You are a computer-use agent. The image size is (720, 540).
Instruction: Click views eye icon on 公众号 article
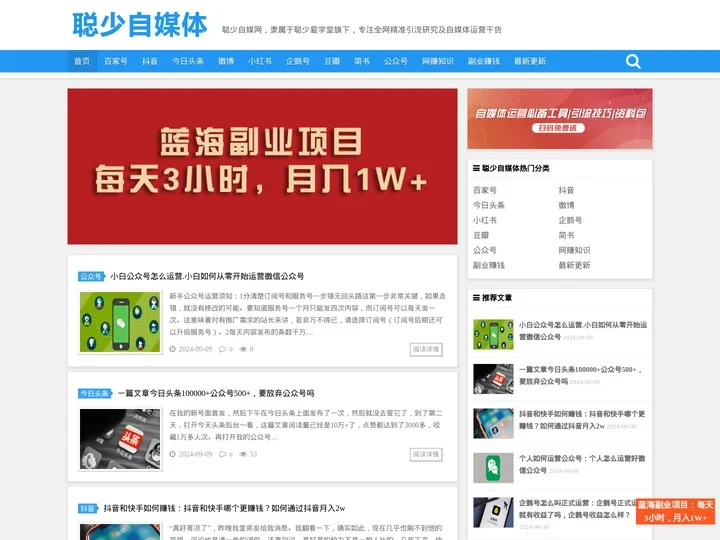coord(243,349)
